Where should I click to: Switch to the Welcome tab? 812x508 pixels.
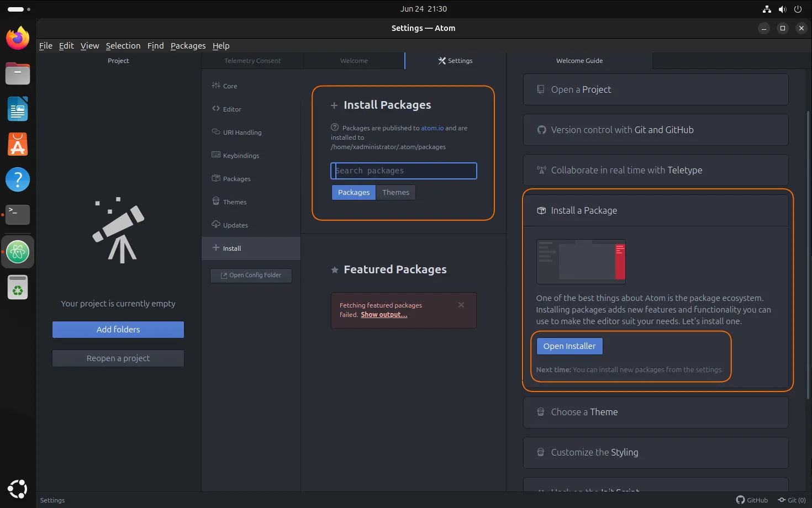point(354,61)
